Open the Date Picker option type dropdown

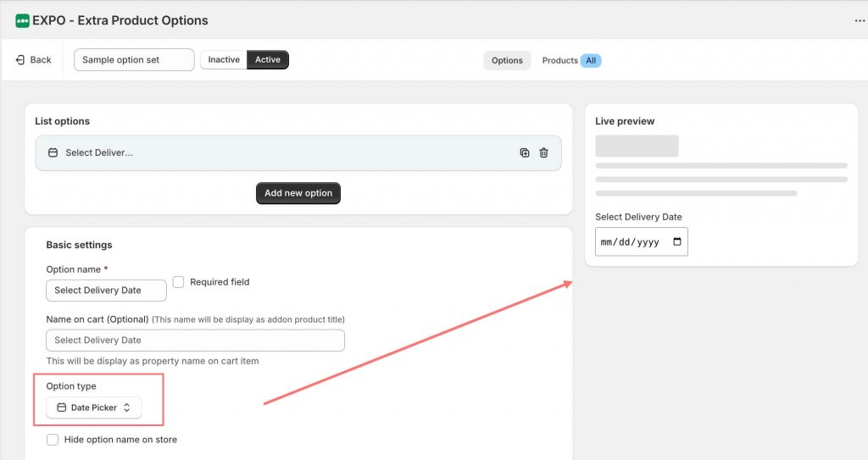click(x=94, y=407)
